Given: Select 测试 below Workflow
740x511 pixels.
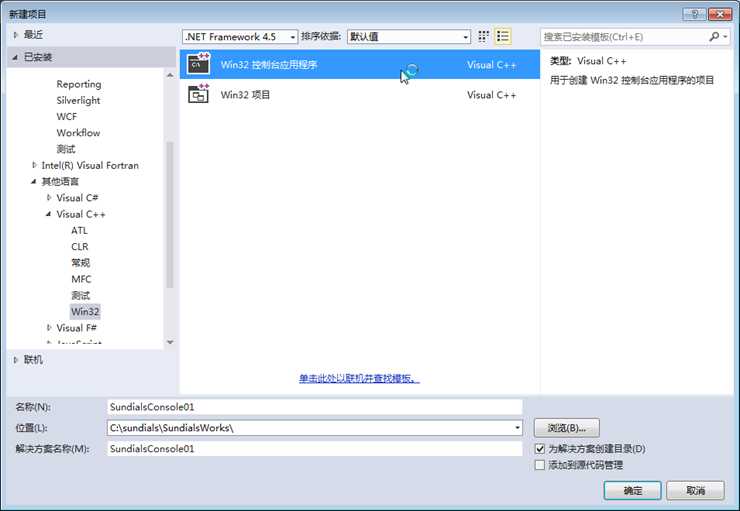Looking at the screenshot, I should click(66, 149).
